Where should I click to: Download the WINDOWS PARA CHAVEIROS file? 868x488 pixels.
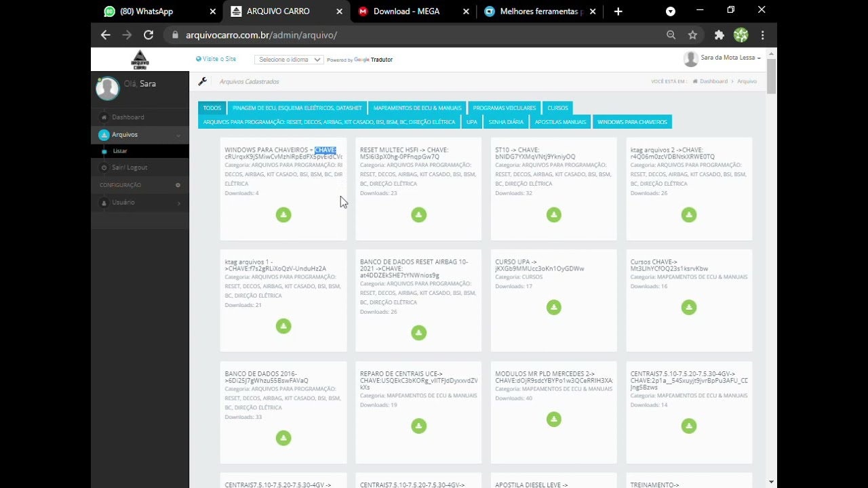coord(283,215)
